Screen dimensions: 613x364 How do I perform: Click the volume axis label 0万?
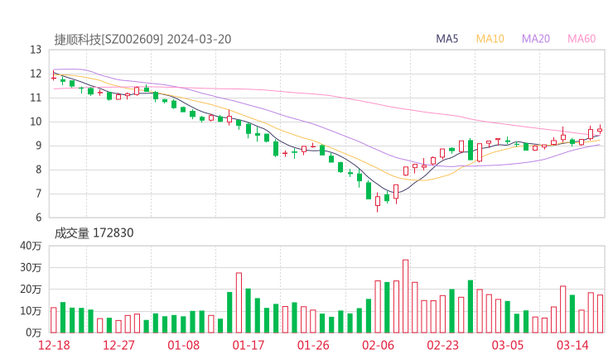point(33,333)
